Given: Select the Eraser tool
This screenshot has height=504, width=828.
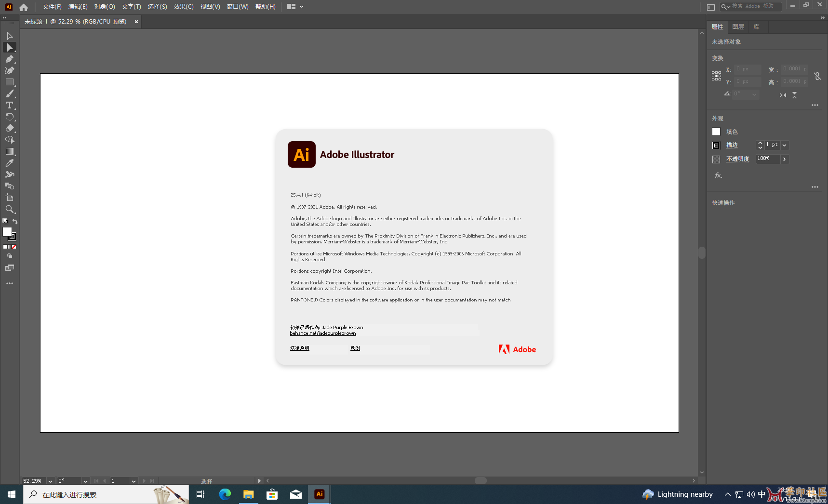Looking at the screenshot, I should pyautogui.click(x=10, y=128).
